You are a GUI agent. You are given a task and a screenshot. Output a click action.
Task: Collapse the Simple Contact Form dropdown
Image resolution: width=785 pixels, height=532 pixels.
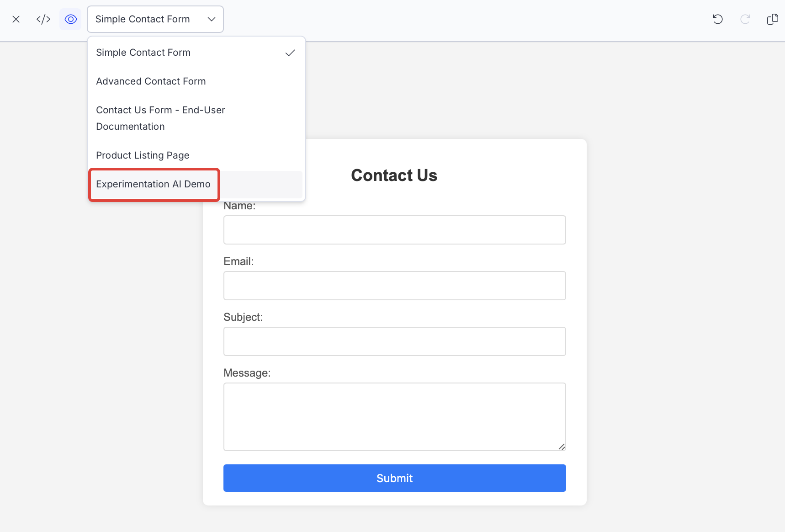coord(143,19)
